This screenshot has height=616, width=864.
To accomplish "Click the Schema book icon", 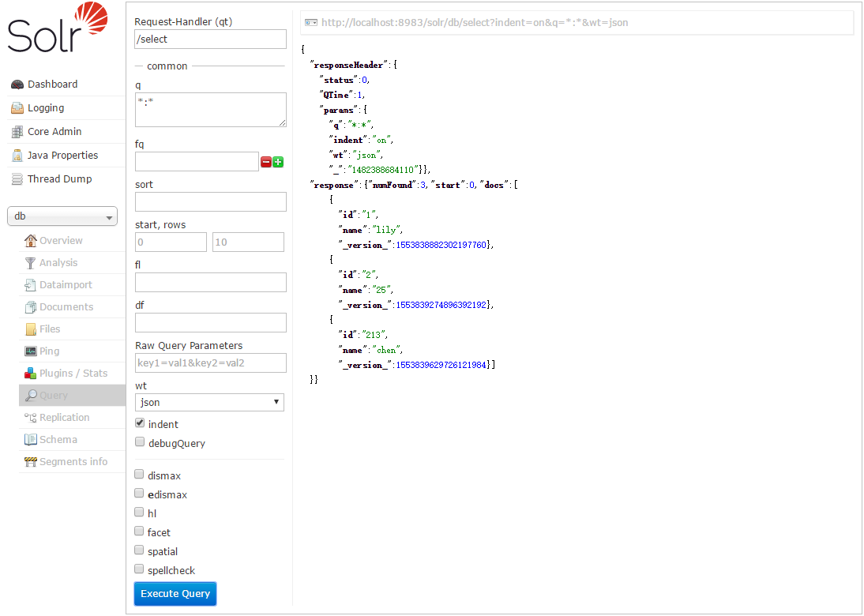I will click(x=31, y=440).
